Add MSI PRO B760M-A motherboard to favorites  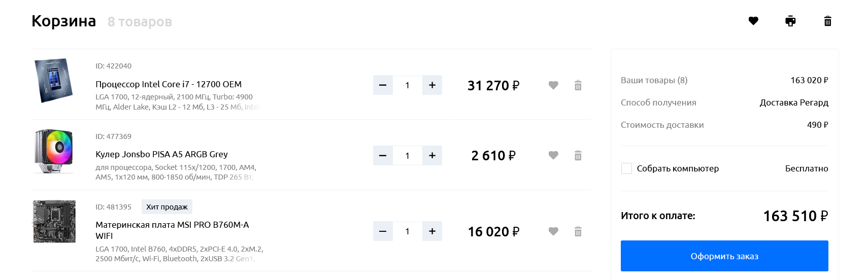click(x=553, y=231)
